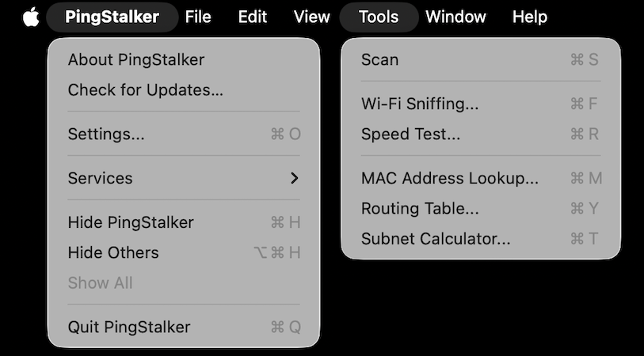Select Hide Others
The height and width of the screenshot is (356, 644).
tap(113, 252)
